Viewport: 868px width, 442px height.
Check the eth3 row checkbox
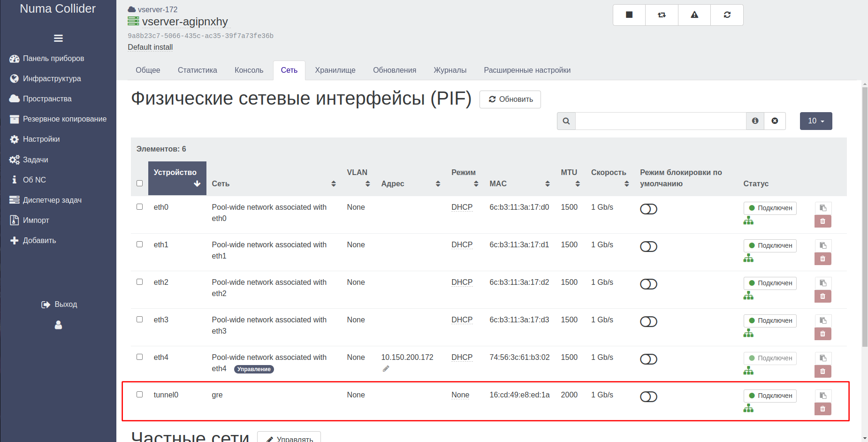coord(139,320)
